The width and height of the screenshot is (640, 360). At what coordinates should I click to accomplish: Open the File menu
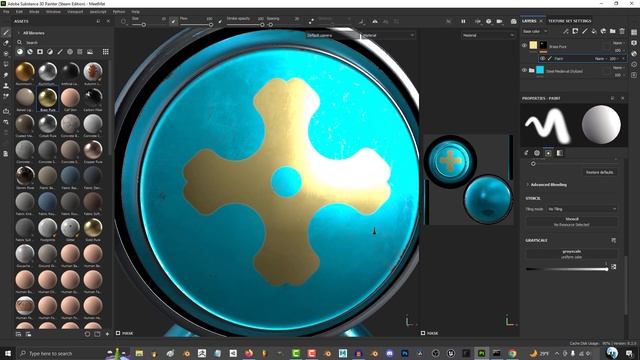6,12
